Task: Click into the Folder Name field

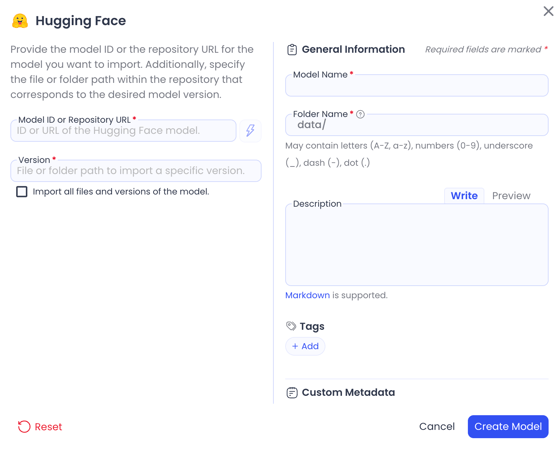Action: [x=417, y=125]
